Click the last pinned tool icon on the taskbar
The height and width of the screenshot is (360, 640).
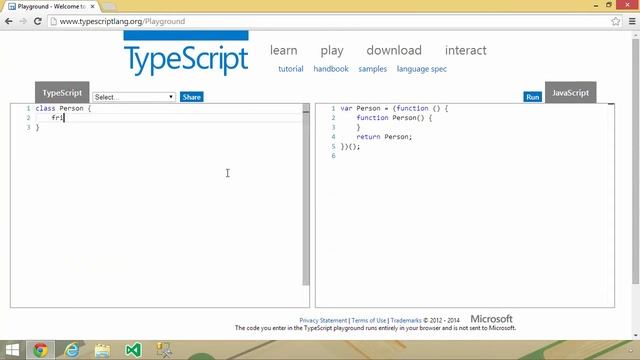164,350
